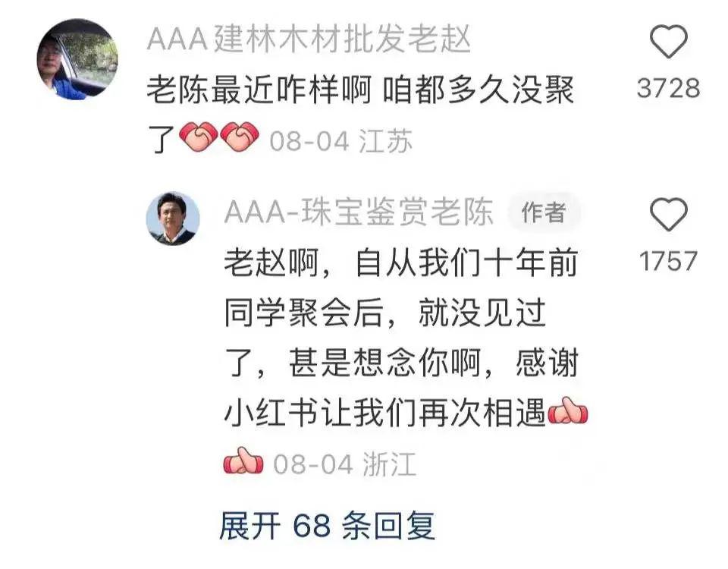Image resolution: width=728 pixels, height=569 pixels.
Task: Visit the AAA建林木材批发老赵 username link
Action: click(x=309, y=38)
